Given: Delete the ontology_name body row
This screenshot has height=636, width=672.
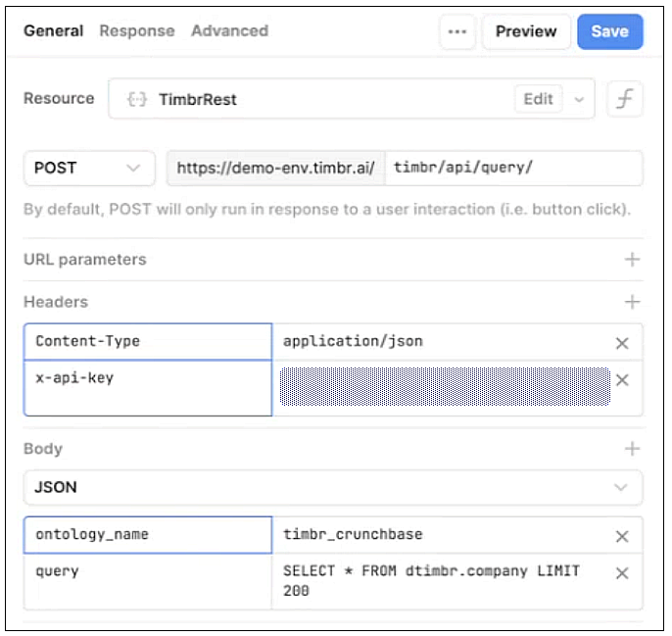Looking at the screenshot, I should pyautogui.click(x=622, y=536).
